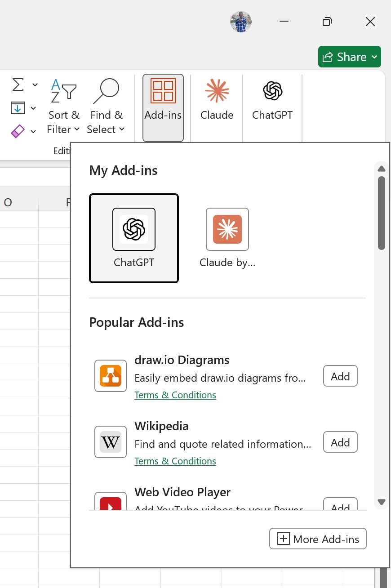Minimize the Excel window
The width and height of the screenshot is (391, 588).
(x=284, y=22)
